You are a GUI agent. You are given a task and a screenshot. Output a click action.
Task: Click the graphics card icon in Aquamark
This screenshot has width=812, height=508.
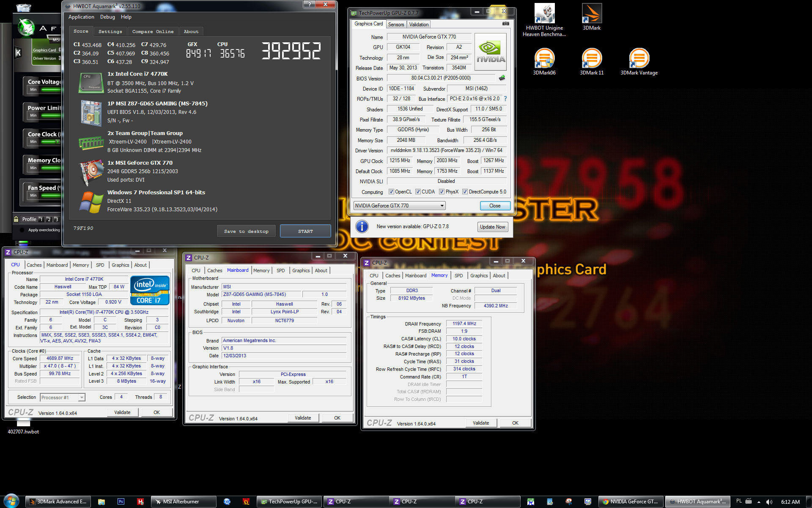(91, 172)
